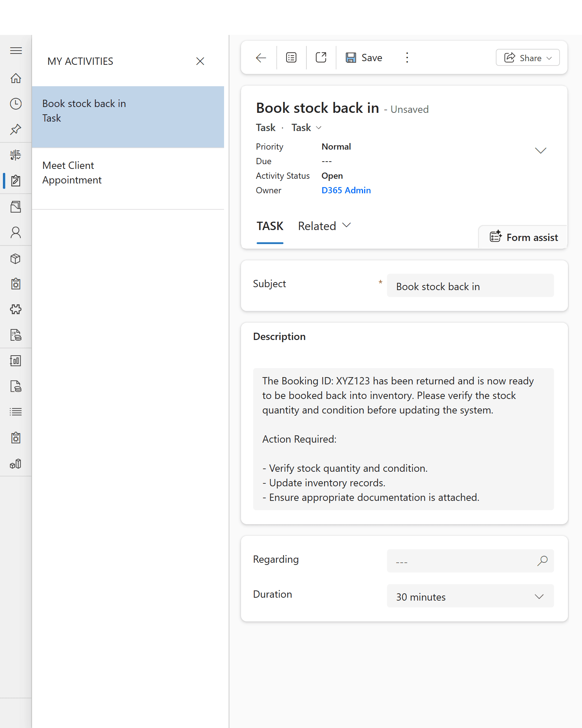Select the Activities clipboard icon in sidebar
Screen dimensions: 582x728
(x=16, y=181)
